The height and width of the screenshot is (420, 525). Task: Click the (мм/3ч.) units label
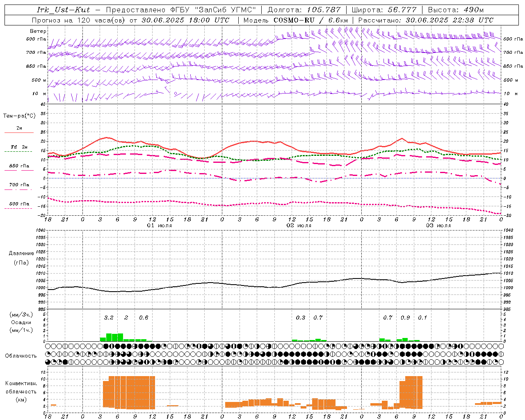(21, 315)
